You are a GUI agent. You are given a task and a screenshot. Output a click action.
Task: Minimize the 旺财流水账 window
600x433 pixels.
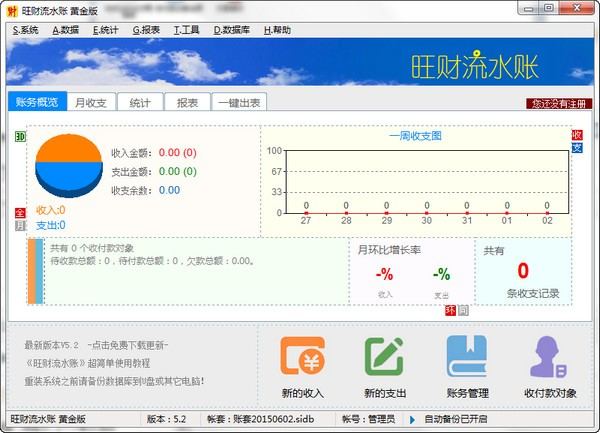click(529, 8)
